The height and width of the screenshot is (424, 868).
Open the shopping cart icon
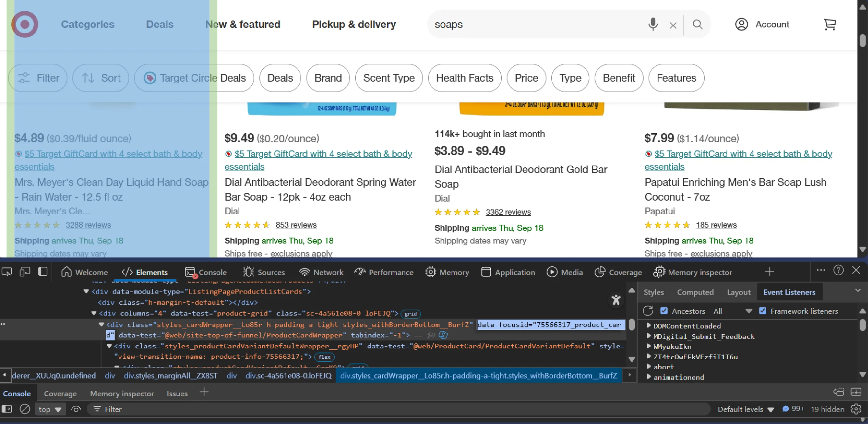click(830, 24)
